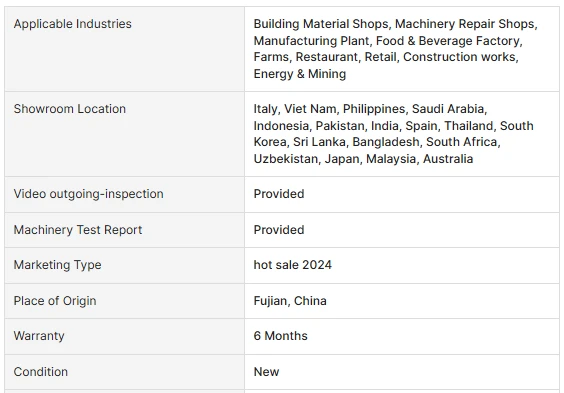Image resolution: width=564 pixels, height=393 pixels.
Task: Click the Machinery Test Report label
Action: [78, 230]
